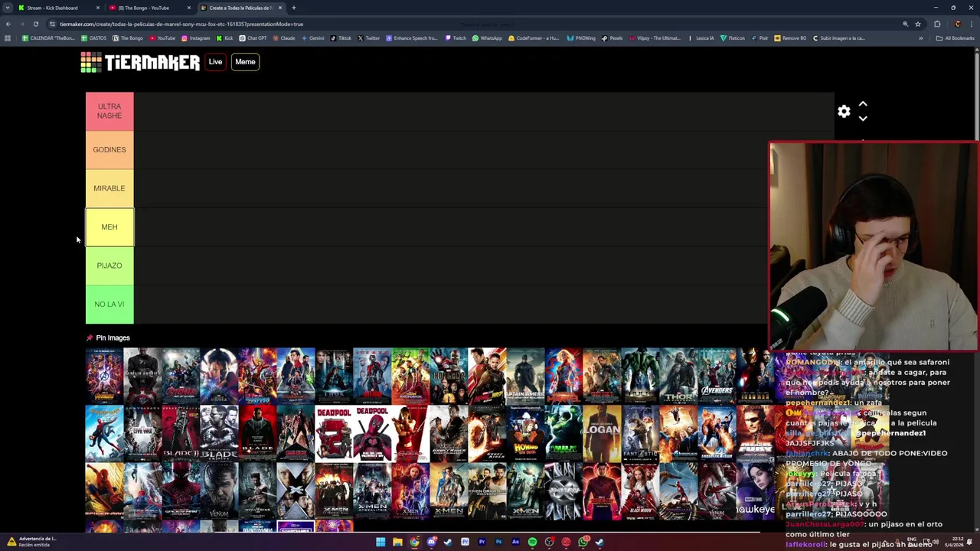Open File Explorer from taskbar
980x551 pixels.
(397, 542)
